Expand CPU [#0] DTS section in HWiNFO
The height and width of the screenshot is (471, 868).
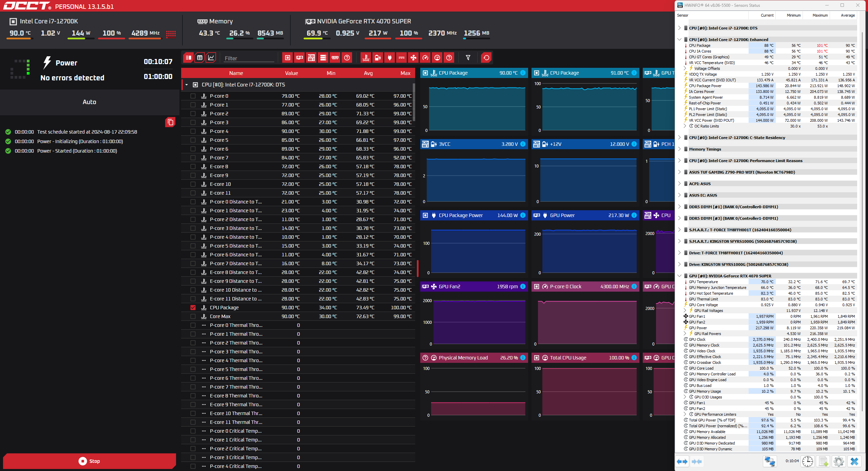tap(679, 28)
